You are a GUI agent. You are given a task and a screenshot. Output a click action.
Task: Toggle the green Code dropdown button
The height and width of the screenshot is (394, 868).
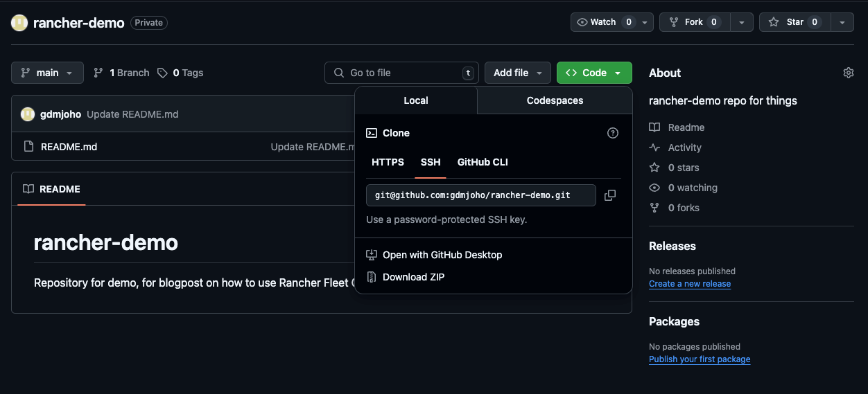[594, 73]
